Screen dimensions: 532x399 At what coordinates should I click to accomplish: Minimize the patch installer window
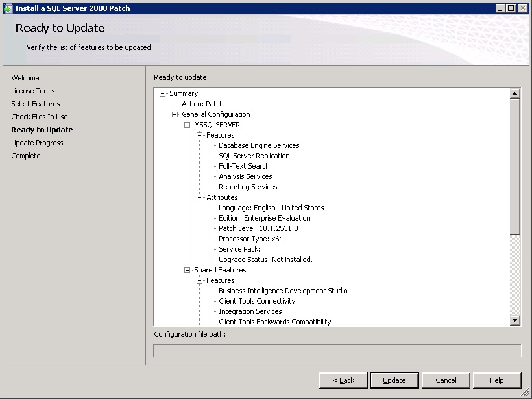pos(500,8)
